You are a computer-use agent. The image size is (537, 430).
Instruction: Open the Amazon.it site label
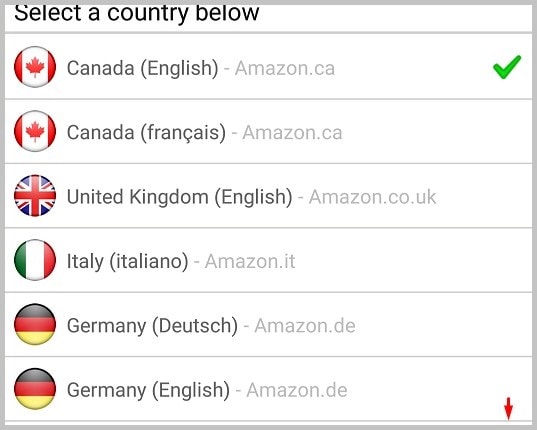[x=250, y=261]
